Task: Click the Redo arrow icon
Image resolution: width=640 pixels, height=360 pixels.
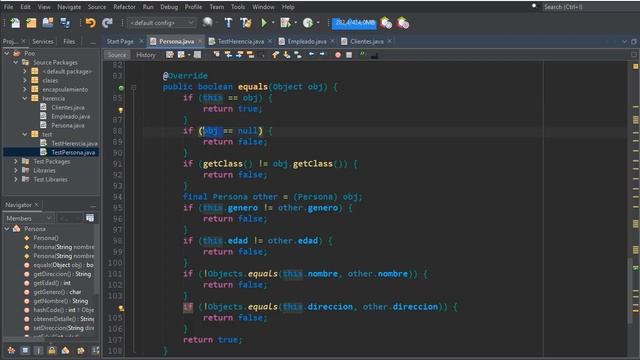Action: tap(107, 23)
